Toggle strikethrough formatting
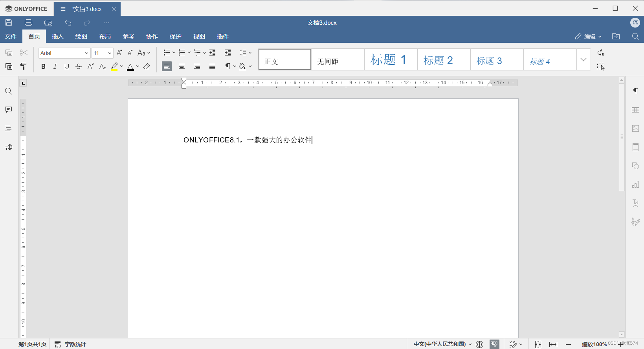The height and width of the screenshot is (349, 644). [79, 66]
